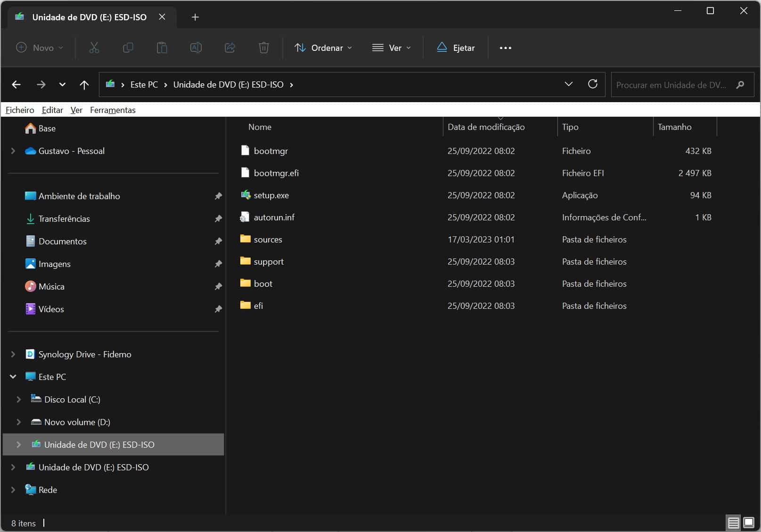Unpin Música using its pin icon
The image size is (761, 532).
coord(218,286)
